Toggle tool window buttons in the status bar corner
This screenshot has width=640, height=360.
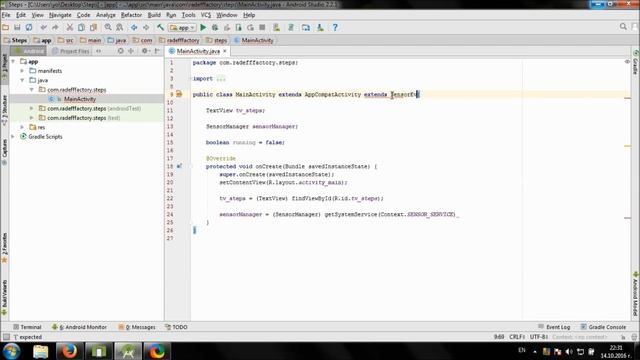tap(6, 337)
